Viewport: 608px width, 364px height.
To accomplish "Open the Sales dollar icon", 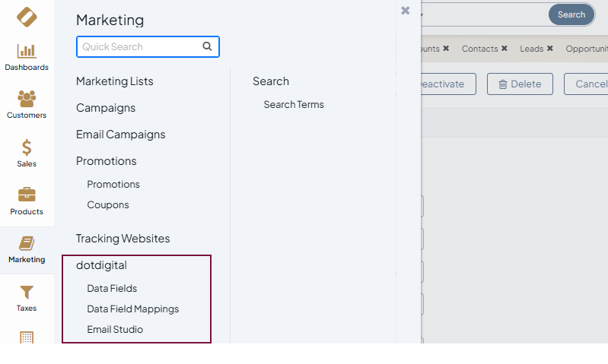I will pos(27,147).
